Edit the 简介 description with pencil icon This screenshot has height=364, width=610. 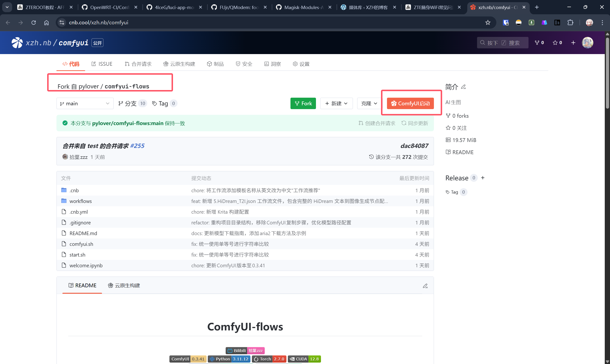click(463, 87)
